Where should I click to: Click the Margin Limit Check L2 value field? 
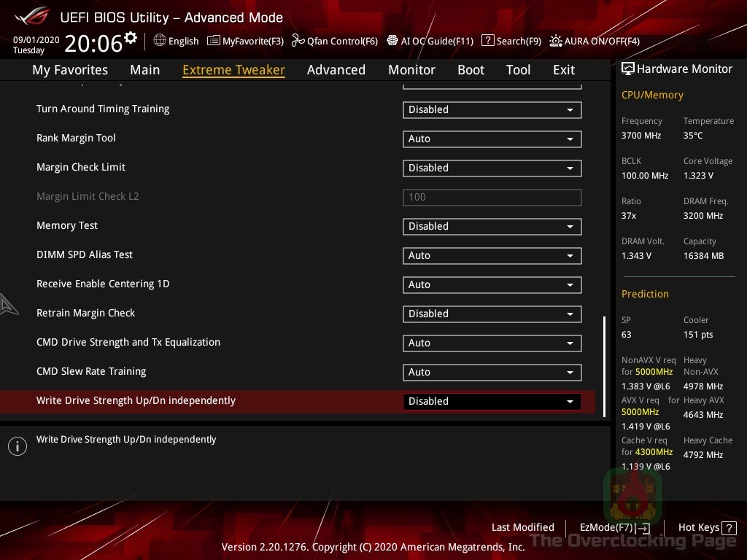point(492,197)
